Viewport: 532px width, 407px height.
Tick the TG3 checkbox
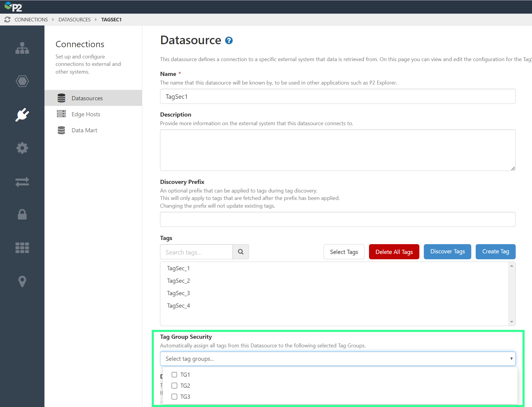point(174,397)
